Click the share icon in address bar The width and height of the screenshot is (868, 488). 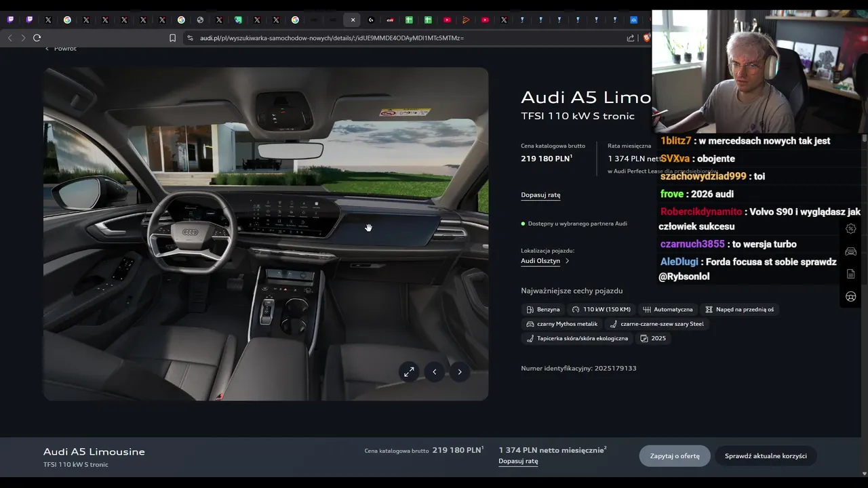click(x=632, y=38)
